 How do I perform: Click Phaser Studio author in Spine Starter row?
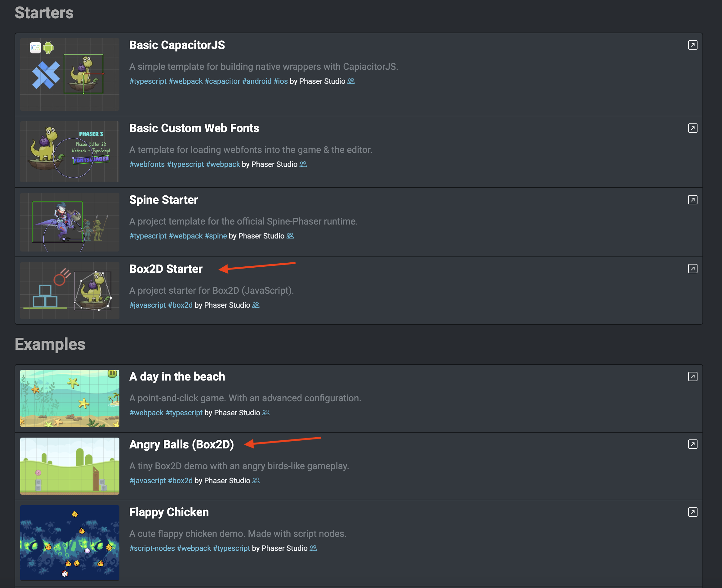pos(261,236)
